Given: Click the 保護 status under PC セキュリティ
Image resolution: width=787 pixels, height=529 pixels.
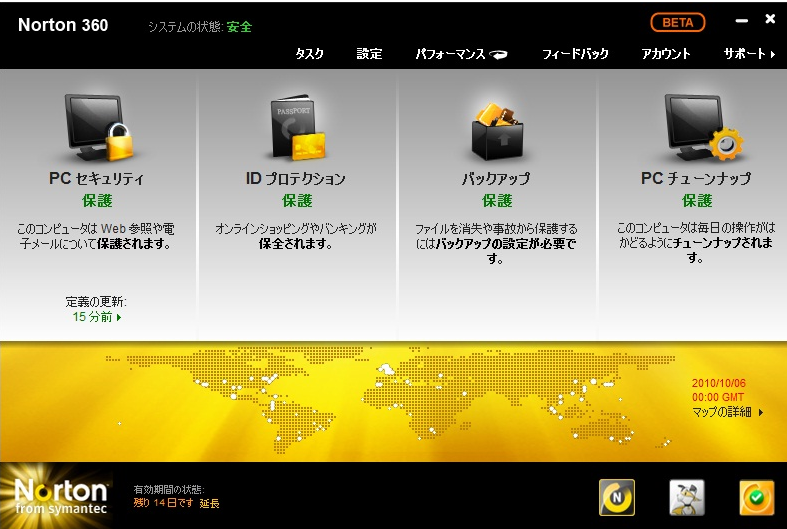Looking at the screenshot, I should coord(97,201).
